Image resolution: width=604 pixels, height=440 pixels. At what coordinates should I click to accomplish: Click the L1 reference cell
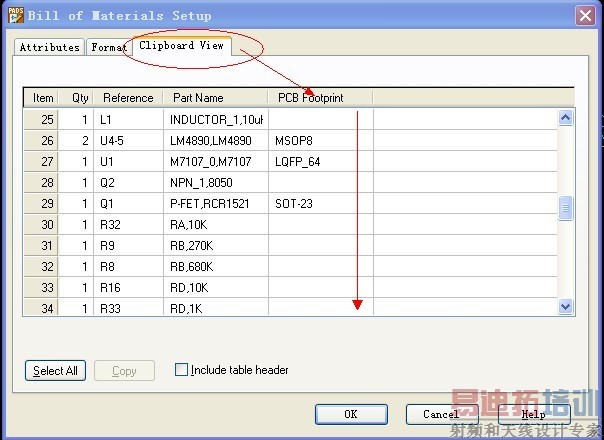click(x=129, y=119)
